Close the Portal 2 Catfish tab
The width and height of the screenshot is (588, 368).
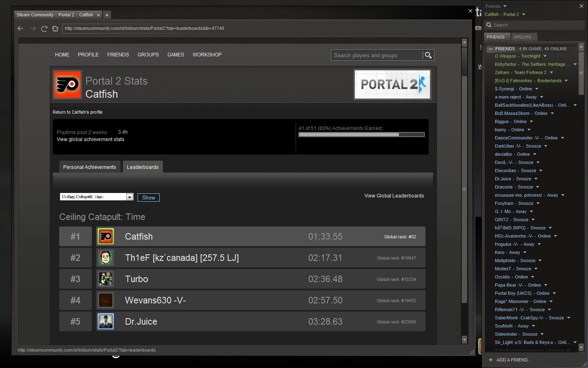pyautogui.click(x=98, y=15)
